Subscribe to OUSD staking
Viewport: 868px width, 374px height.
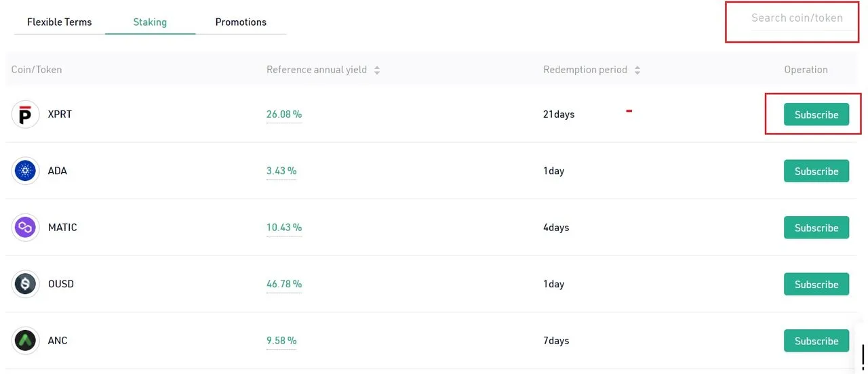[x=816, y=284]
